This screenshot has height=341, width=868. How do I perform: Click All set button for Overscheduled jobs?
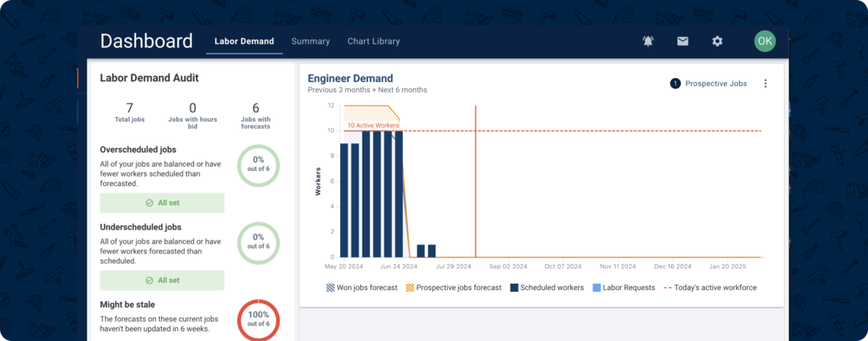162,203
